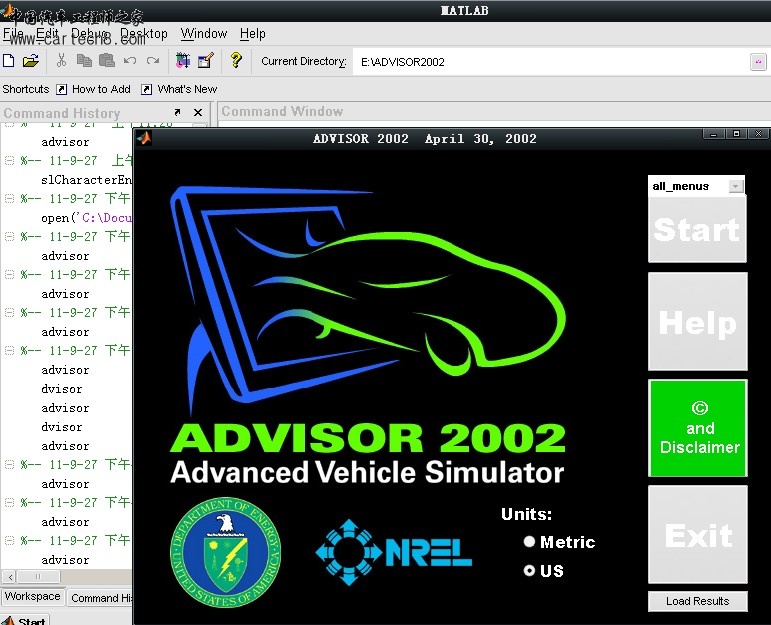Image resolution: width=771 pixels, height=625 pixels.
Task: Open the Edit menu
Action: point(47,33)
